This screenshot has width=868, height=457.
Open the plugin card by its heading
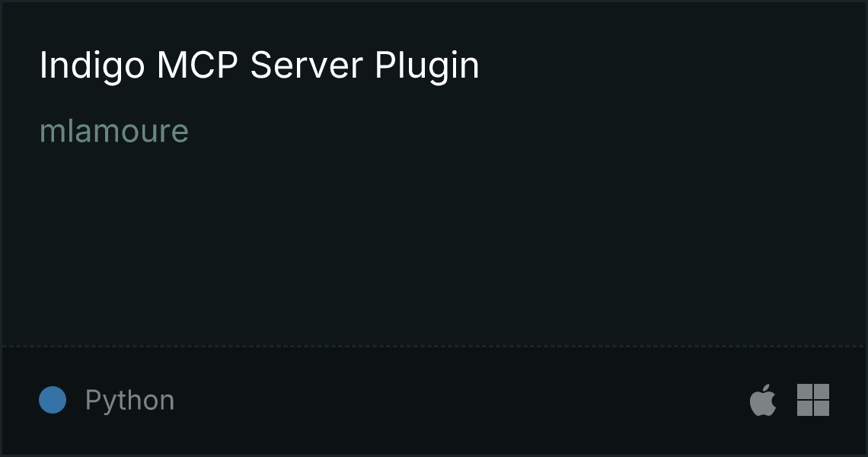(x=259, y=66)
